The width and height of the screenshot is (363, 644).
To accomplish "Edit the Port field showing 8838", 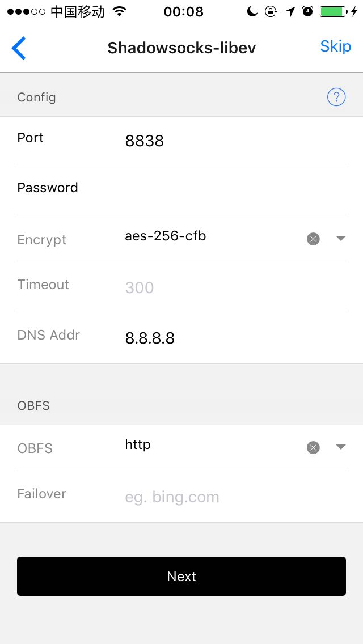I will click(227, 141).
